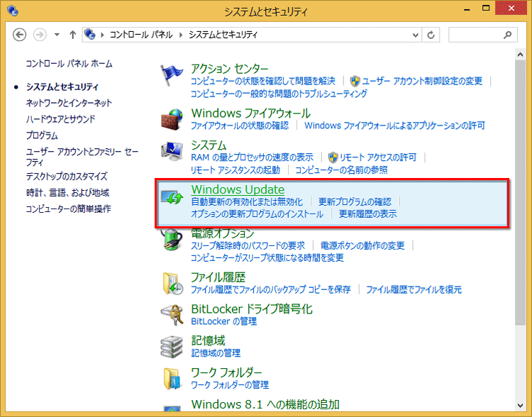Open the 更新履歴の表示 link
This screenshot has width=532, height=417.
pos(367,214)
